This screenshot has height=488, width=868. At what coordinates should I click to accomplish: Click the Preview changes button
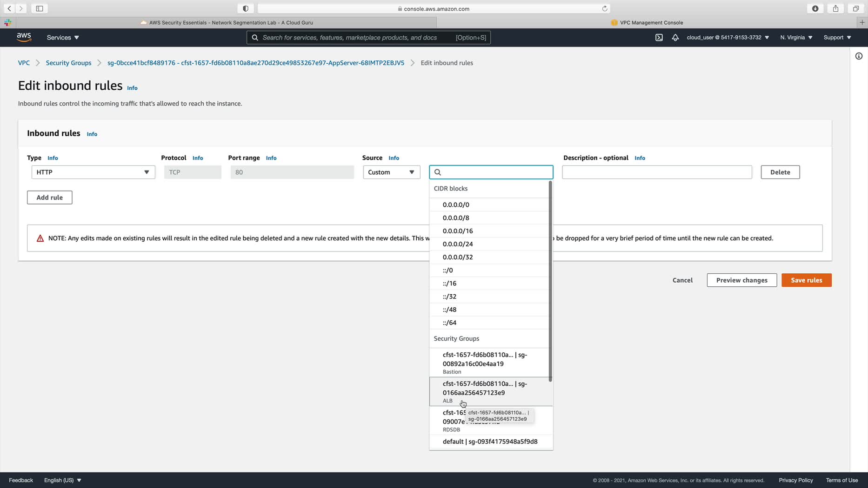pyautogui.click(x=742, y=280)
